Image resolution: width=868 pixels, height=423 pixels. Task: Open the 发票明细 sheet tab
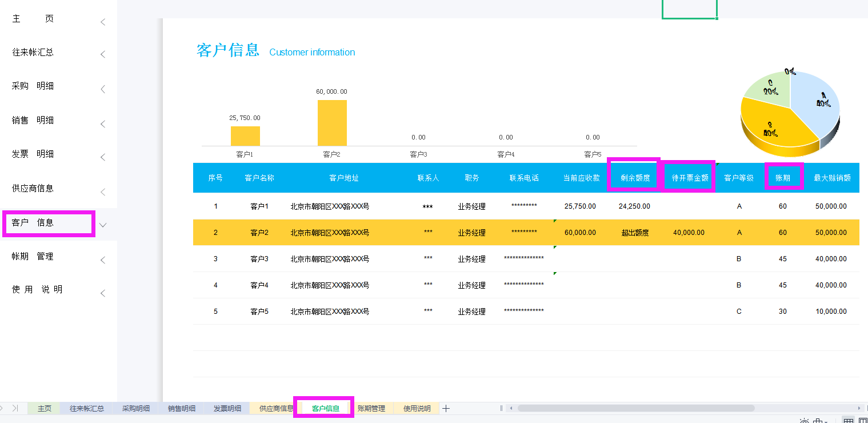(227, 408)
